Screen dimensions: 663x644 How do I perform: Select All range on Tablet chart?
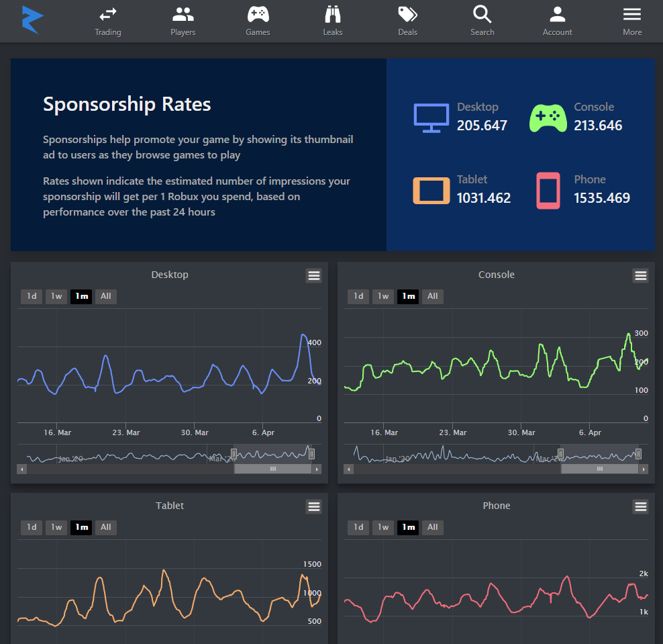(106, 527)
